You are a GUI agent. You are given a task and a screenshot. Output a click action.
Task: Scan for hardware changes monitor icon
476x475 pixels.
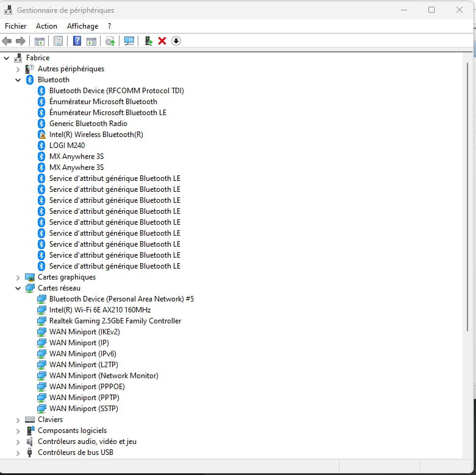129,41
